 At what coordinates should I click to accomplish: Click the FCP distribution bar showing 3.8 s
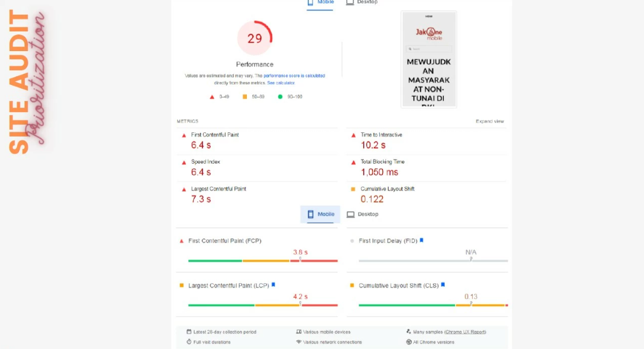[x=263, y=261]
